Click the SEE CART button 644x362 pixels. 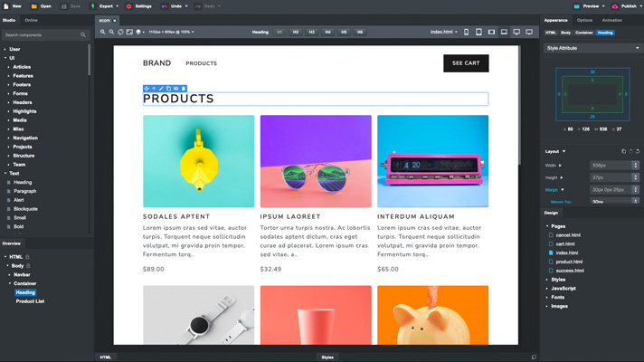(x=466, y=63)
